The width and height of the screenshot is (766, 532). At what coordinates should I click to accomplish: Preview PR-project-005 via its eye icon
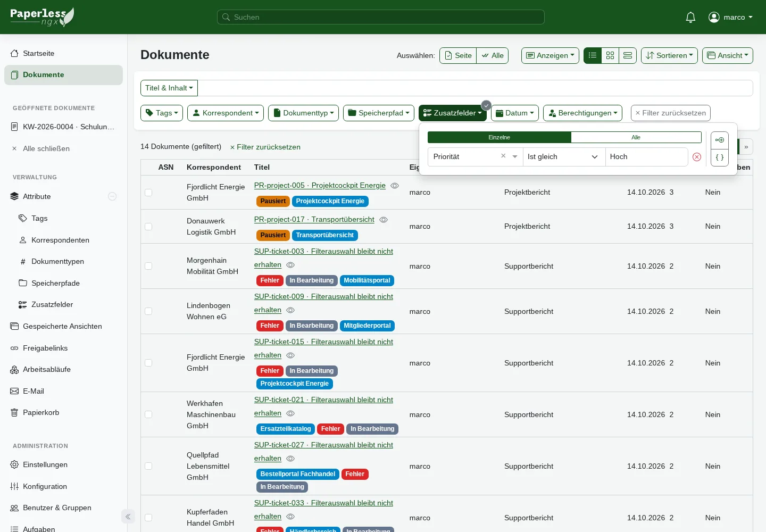click(395, 186)
